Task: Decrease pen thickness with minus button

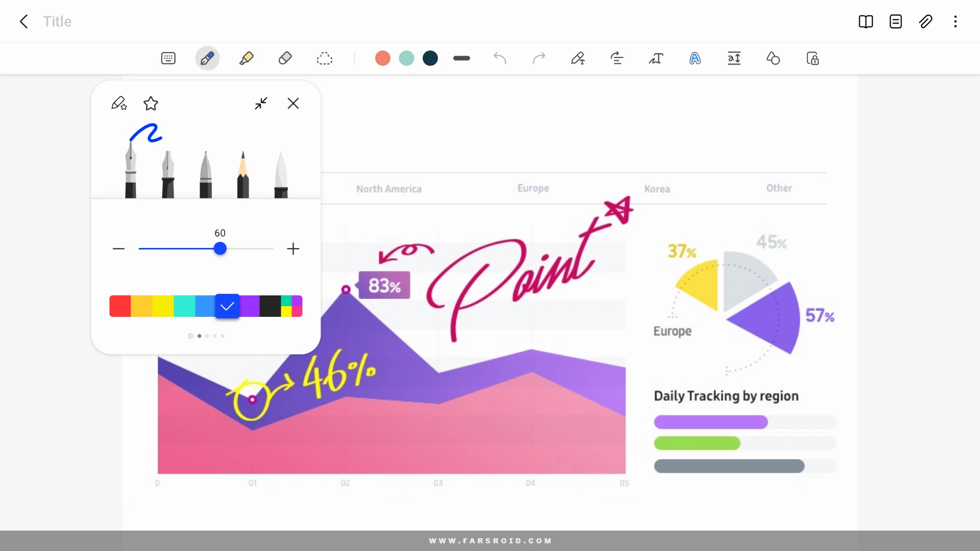Action: [118, 248]
